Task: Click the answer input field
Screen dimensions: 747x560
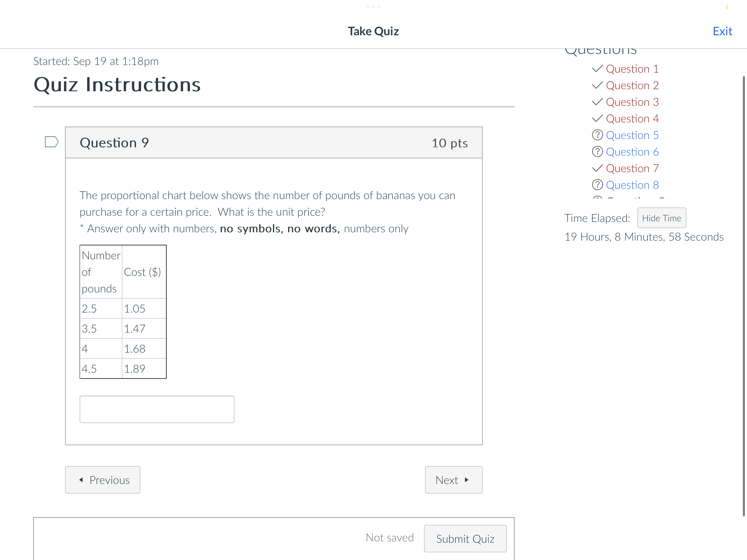Action: [157, 409]
